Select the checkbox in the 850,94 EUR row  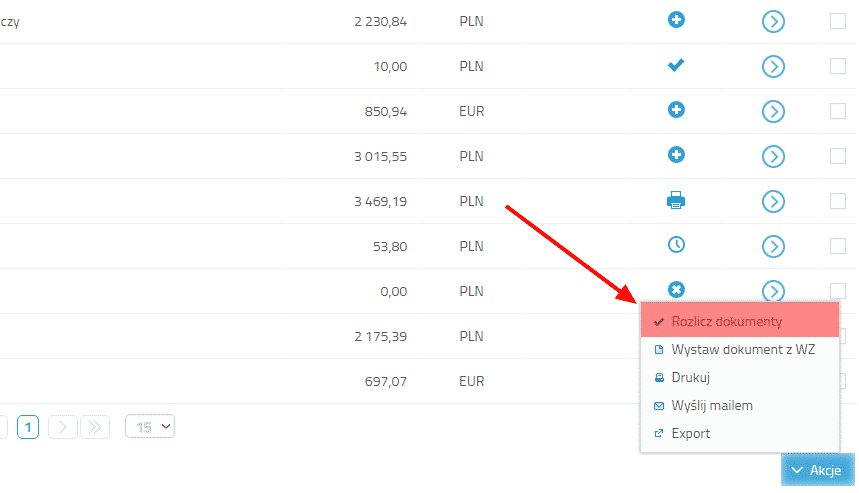[838, 111]
